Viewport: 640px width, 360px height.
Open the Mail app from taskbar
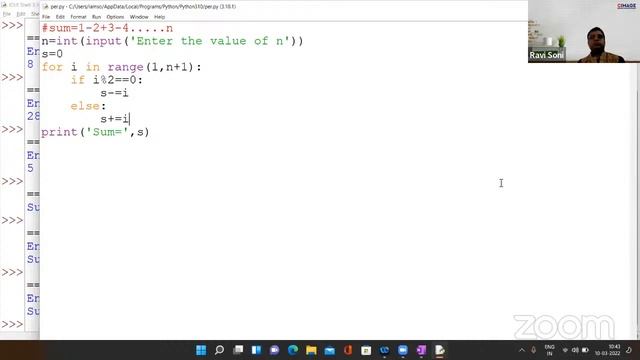click(329, 350)
